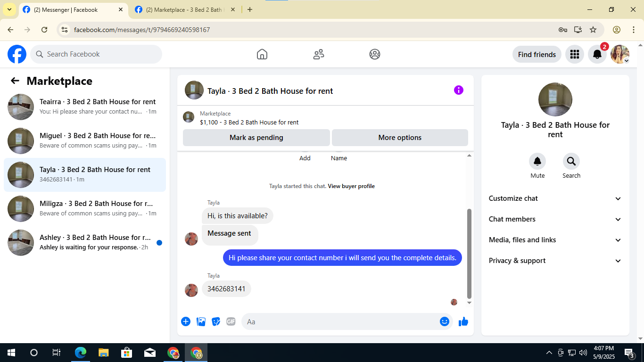Open the Friends icon in top navigation
Viewport: 644px width, 362px height.
[x=319, y=54]
